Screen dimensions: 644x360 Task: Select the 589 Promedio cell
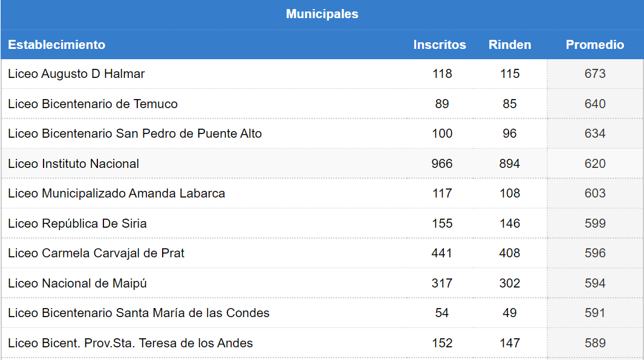pyautogui.click(x=594, y=342)
